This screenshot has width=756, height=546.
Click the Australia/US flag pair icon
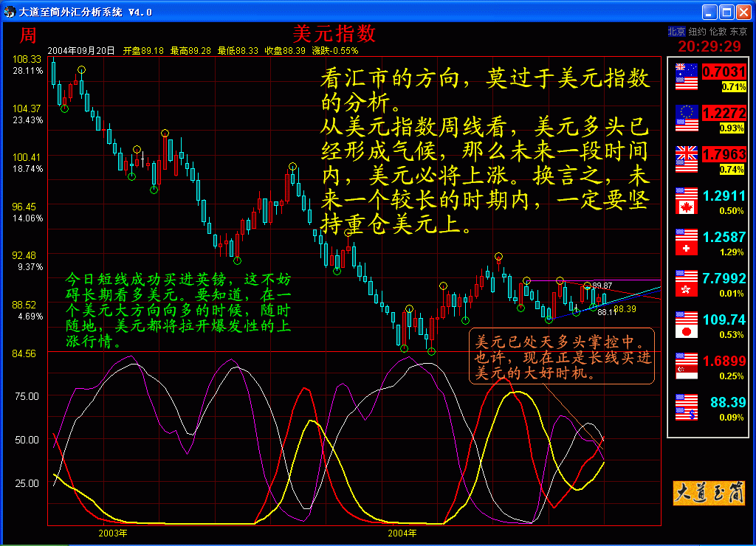[x=687, y=77]
